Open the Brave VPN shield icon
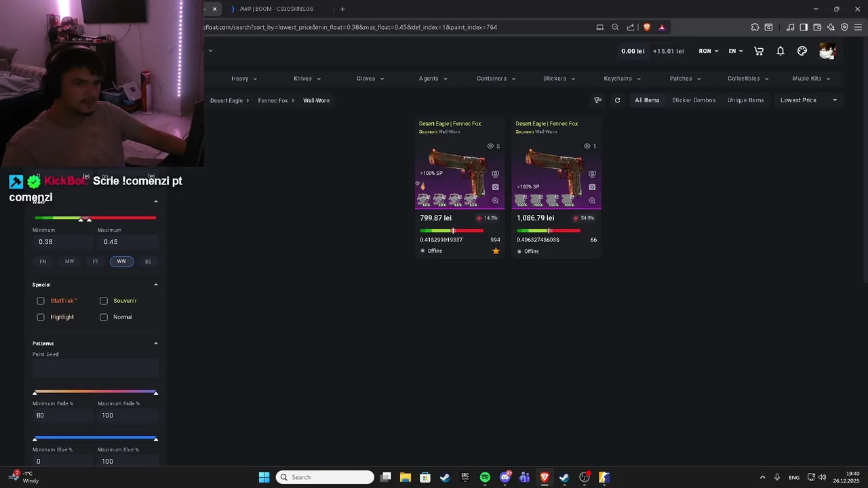 (844, 27)
